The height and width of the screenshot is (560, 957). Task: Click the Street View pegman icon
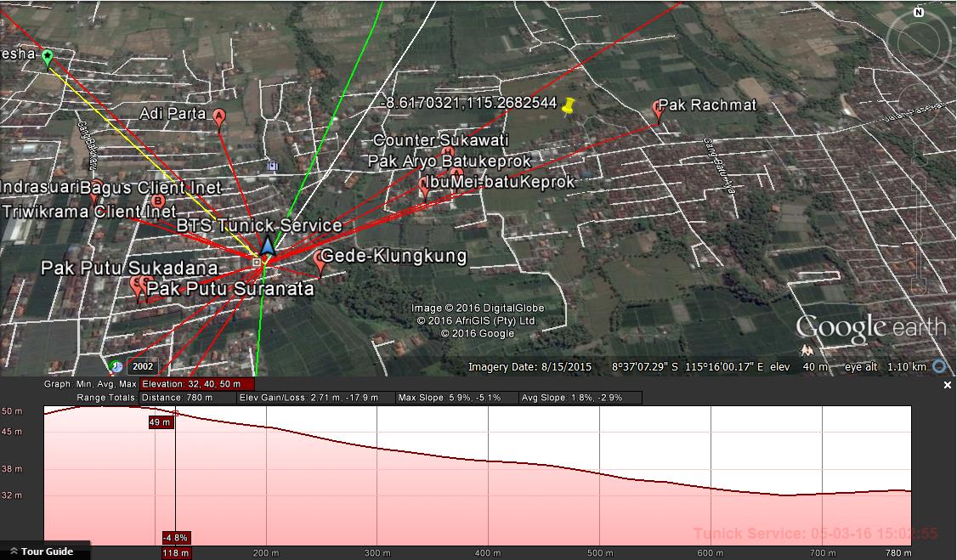[807, 351]
